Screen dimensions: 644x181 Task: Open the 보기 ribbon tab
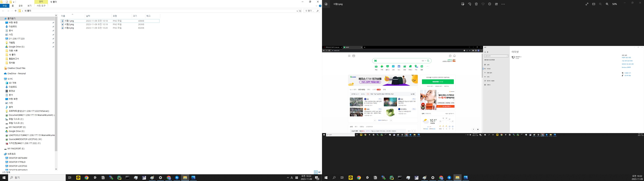click(30, 6)
